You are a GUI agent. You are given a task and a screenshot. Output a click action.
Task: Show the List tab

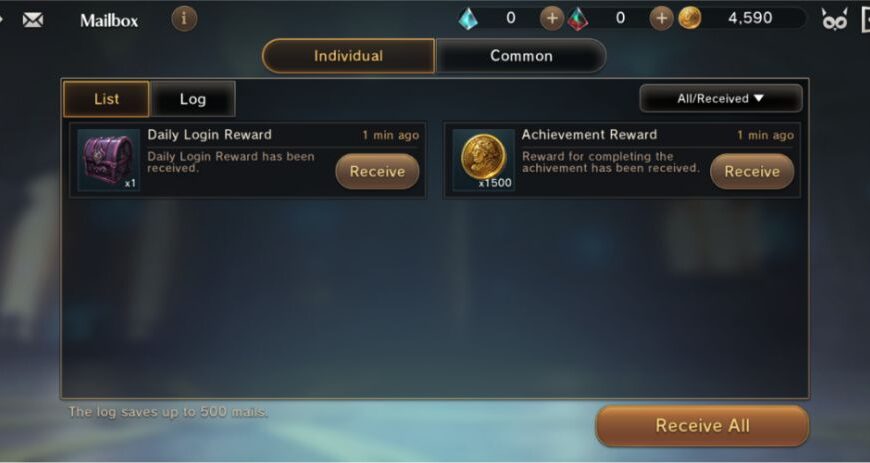pyautogui.click(x=106, y=99)
